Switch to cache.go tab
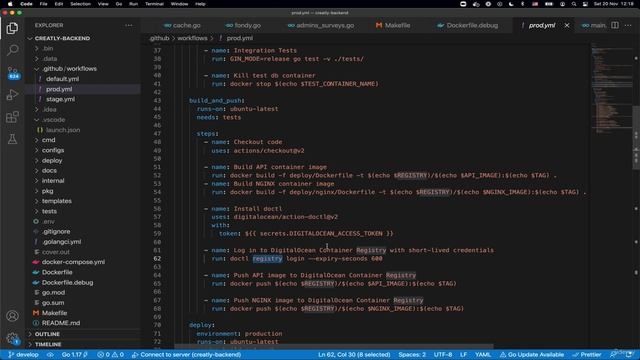Screen dimensions: 640x360 [x=182, y=25]
